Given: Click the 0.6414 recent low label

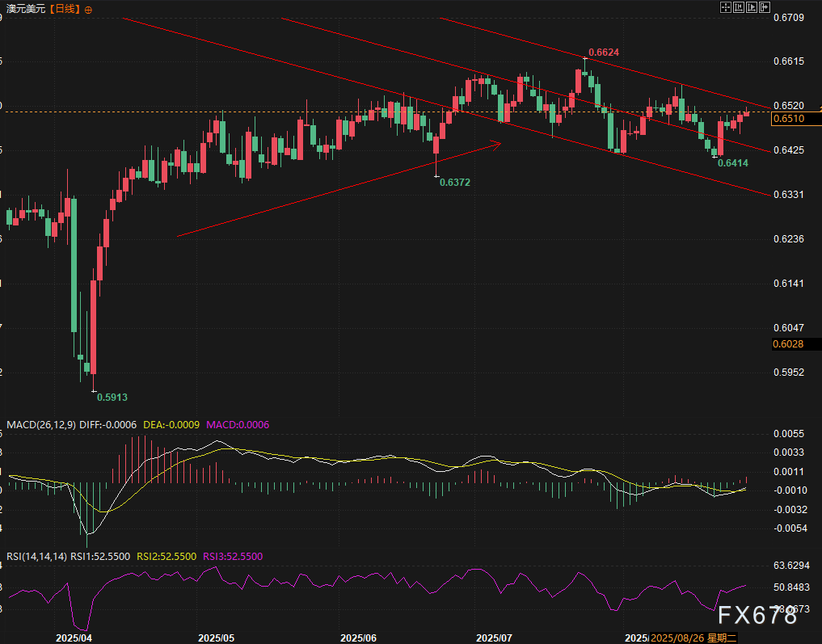Looking at the screenshot, I should (733, 163).
